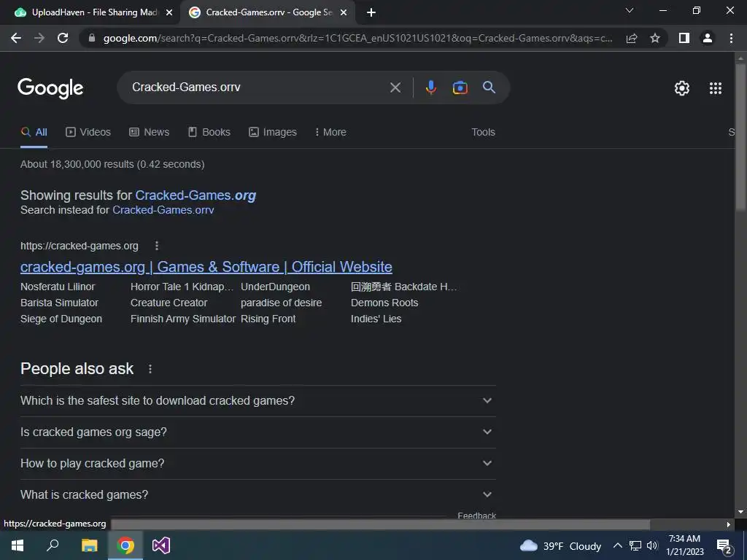The image size is (747, 560).
Task: Open Windows taskbar search
Action: (53, 545)
